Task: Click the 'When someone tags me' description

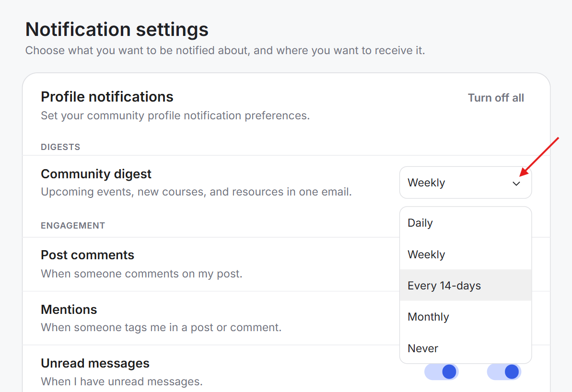Action: coord(161,327)
